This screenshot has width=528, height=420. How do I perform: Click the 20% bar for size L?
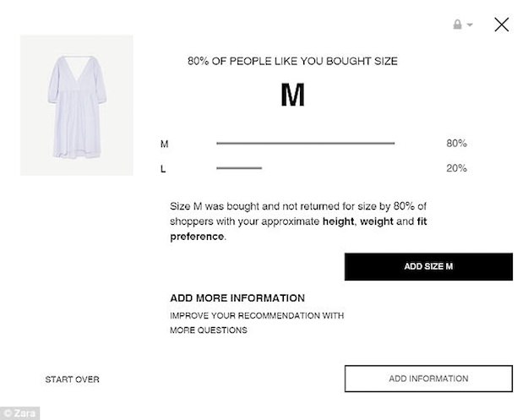(239, 167)
